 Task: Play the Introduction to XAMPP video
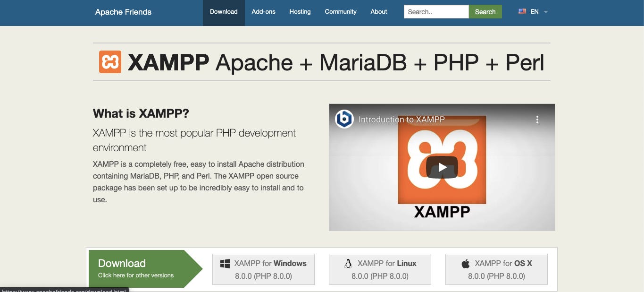(442, 167)
